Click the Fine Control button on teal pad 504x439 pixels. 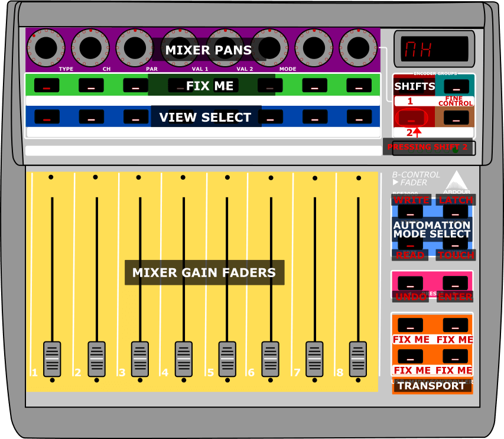click(456, 86)
